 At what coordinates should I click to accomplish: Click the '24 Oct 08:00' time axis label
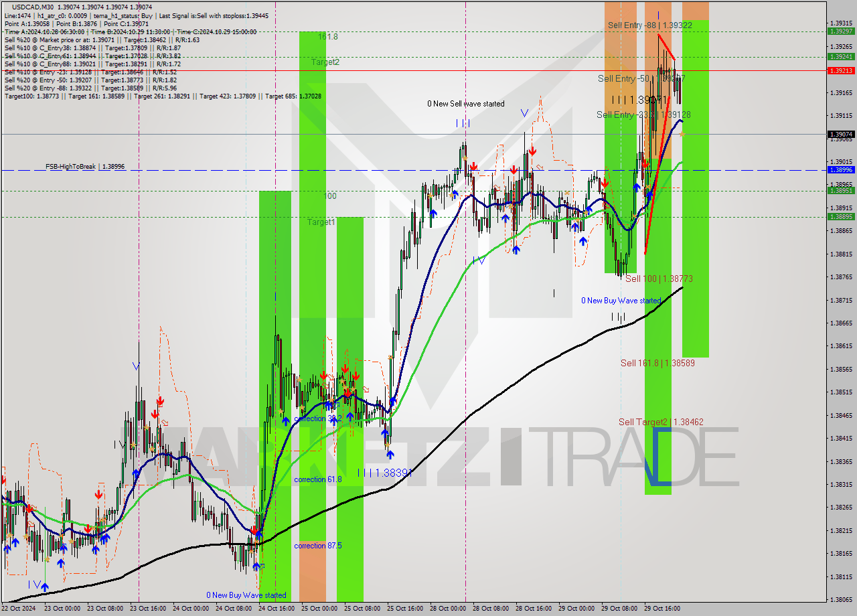(235, 609)
